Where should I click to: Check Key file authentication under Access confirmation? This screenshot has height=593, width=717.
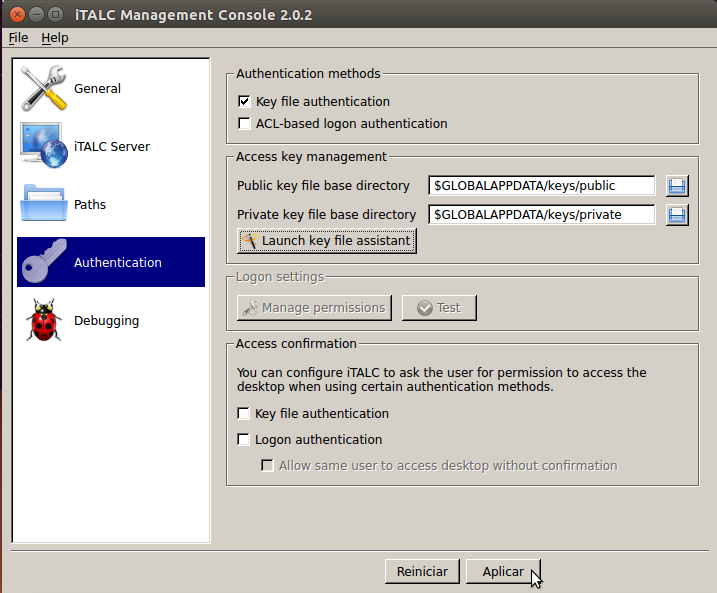click(x=243, y=413)
